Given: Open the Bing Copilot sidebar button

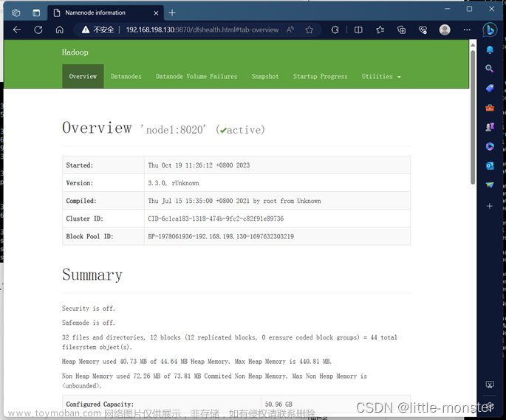Looking at the screenshot, I should (x=490, y=30).
